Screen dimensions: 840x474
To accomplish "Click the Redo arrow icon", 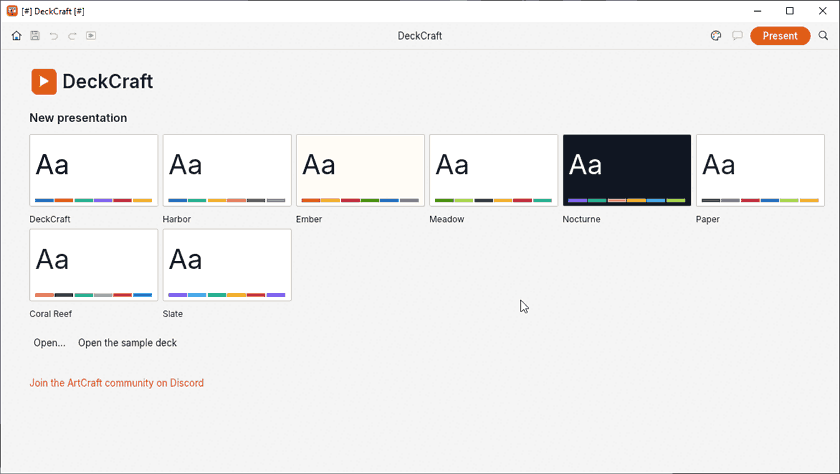I will click(72, 36).
